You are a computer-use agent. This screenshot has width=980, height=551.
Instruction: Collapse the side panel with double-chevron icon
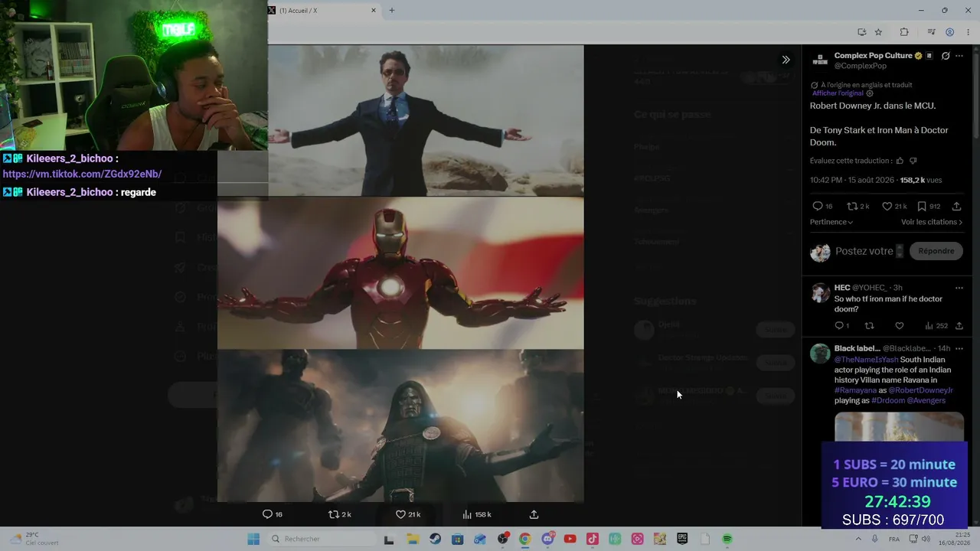click(x=786, y=60)
